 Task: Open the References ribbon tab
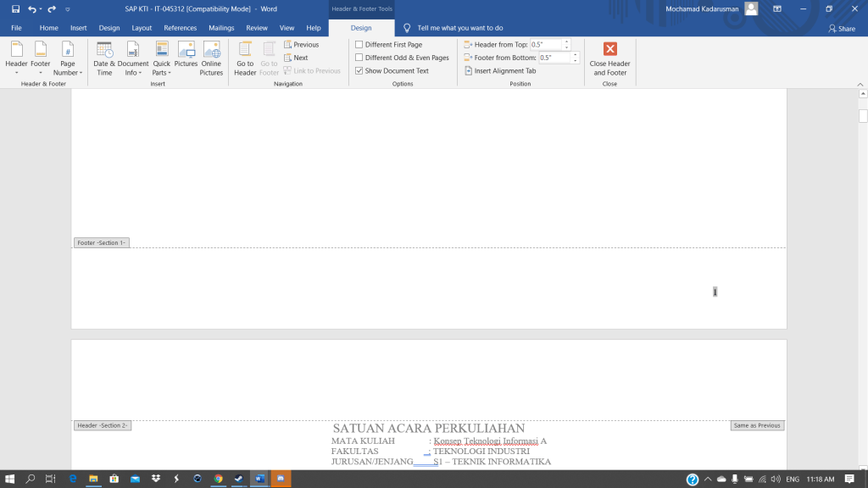(x=180, y=28)
